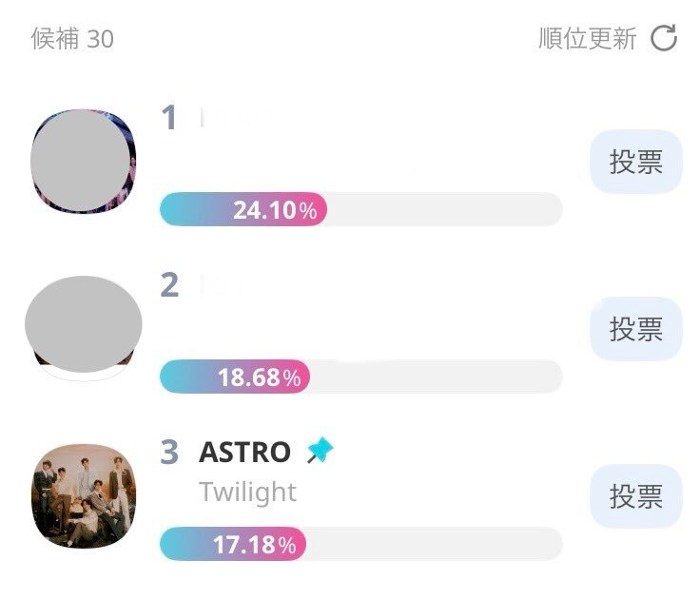Open the ASTRO group photo thumbnail
700x599 pixels.
[x=84, y=496]
